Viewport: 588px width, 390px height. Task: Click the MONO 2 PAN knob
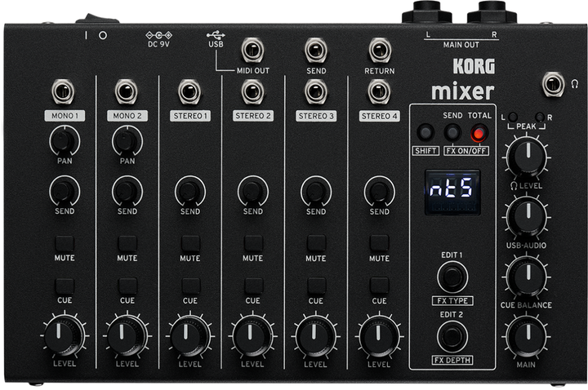tap(127, 141)
